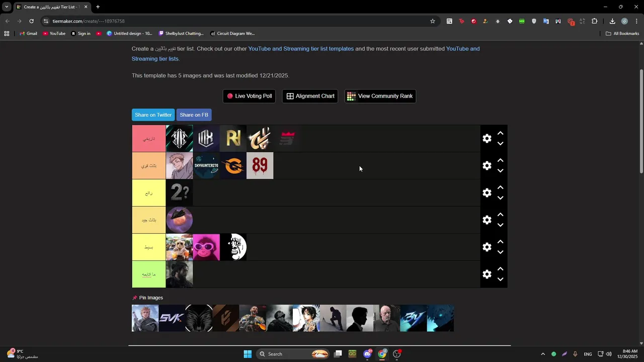Click the volume icon in system tray
Viewport: 644px width, 362px height.
(609, 354)
